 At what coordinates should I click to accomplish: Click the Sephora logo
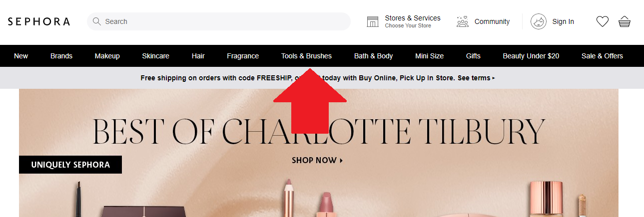click(39, 21)
